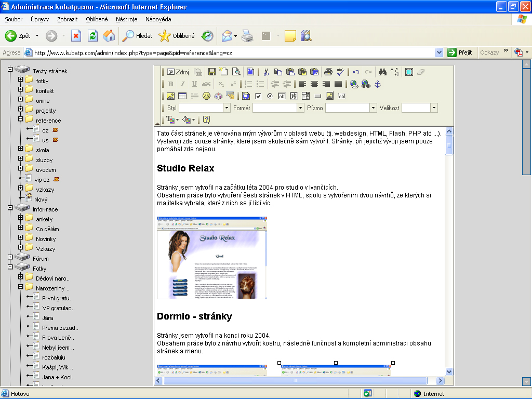Expand the skola folder in tree
532x399 pixels.
pyautogui.click(x=21, y=149)
